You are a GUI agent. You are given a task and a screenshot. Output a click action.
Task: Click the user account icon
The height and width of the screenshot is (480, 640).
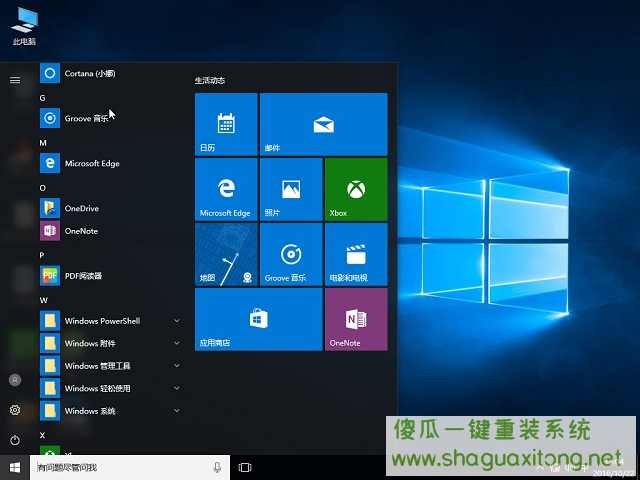(15, 380)
